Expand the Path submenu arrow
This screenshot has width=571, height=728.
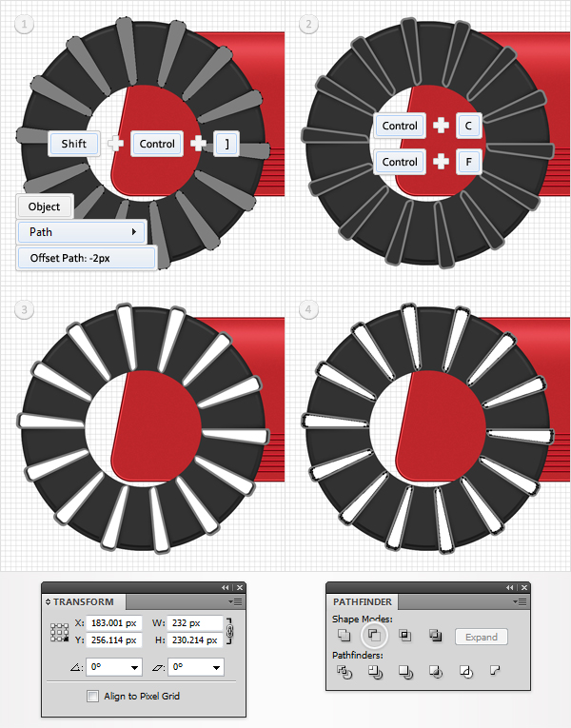tap(133, 231)
